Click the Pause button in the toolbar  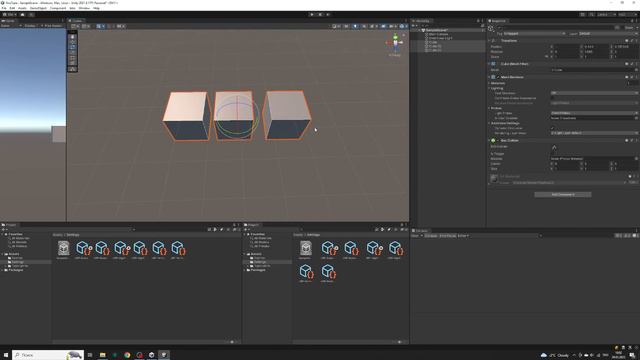tap(320, 15)
